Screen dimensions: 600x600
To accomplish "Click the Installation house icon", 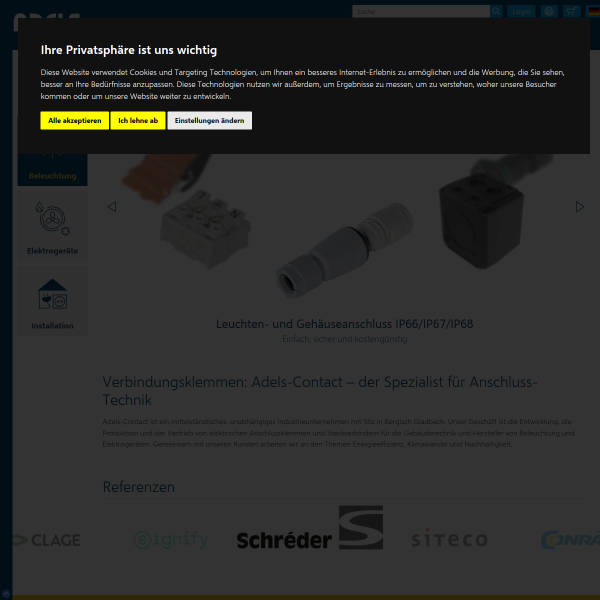I will 52,294.
